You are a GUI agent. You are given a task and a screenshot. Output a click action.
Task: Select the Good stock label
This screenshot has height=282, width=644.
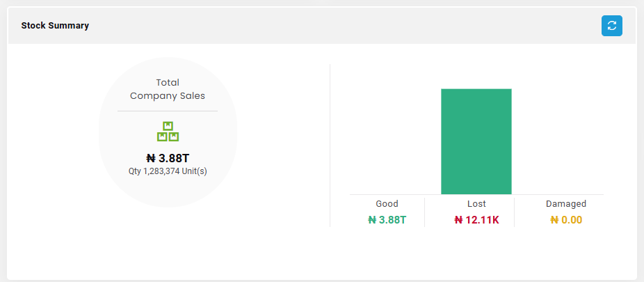[x=387, y=204]
